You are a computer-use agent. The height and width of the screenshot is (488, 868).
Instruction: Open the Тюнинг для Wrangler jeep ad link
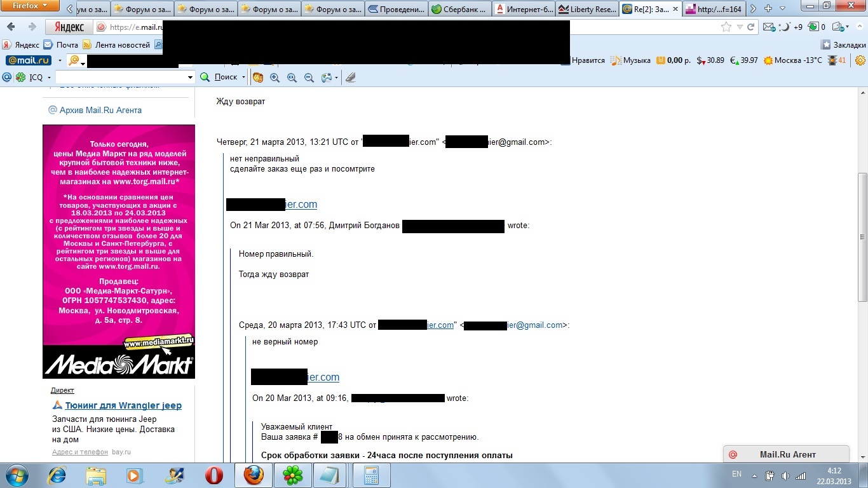[x=123, y=406]
